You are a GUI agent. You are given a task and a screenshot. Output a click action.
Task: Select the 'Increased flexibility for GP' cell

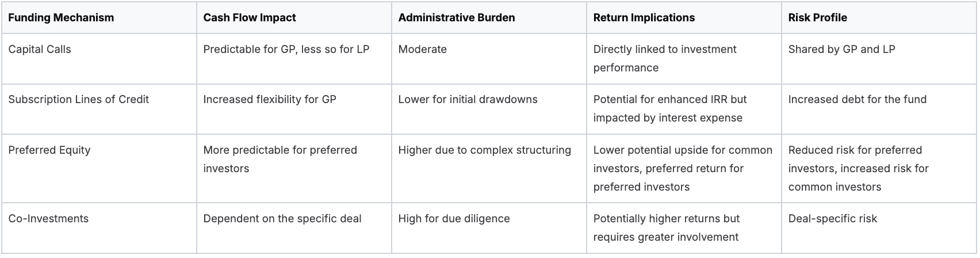[x=270, y=100]
